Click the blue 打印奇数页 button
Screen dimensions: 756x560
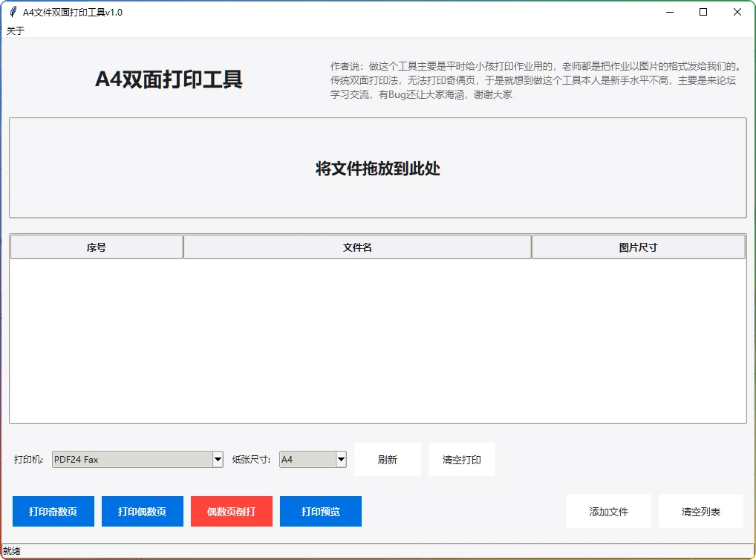point(53,511)
